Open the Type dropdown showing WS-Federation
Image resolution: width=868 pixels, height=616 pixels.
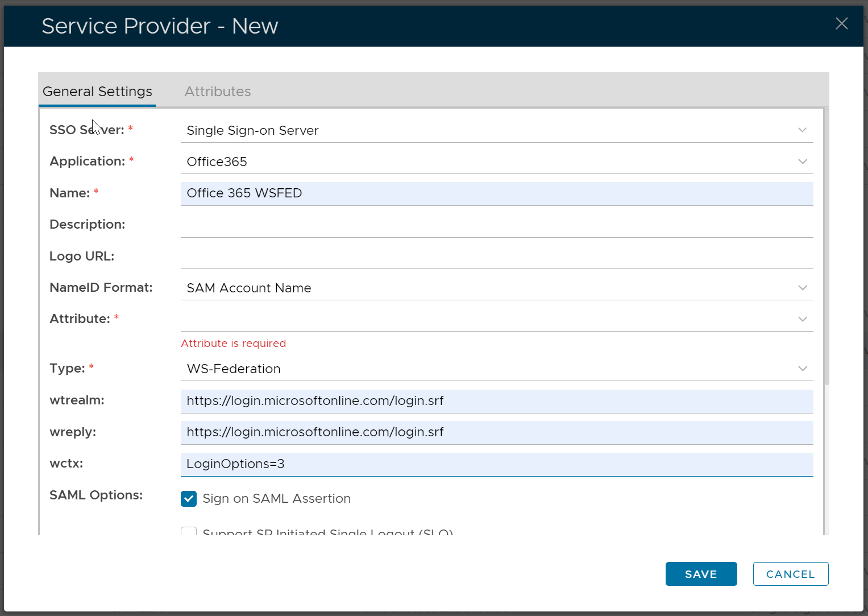coord(496,369)
